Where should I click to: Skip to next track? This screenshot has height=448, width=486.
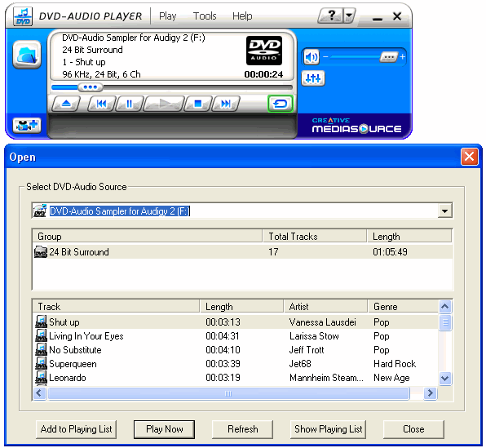pyautogui.click(x=226, y=104)
